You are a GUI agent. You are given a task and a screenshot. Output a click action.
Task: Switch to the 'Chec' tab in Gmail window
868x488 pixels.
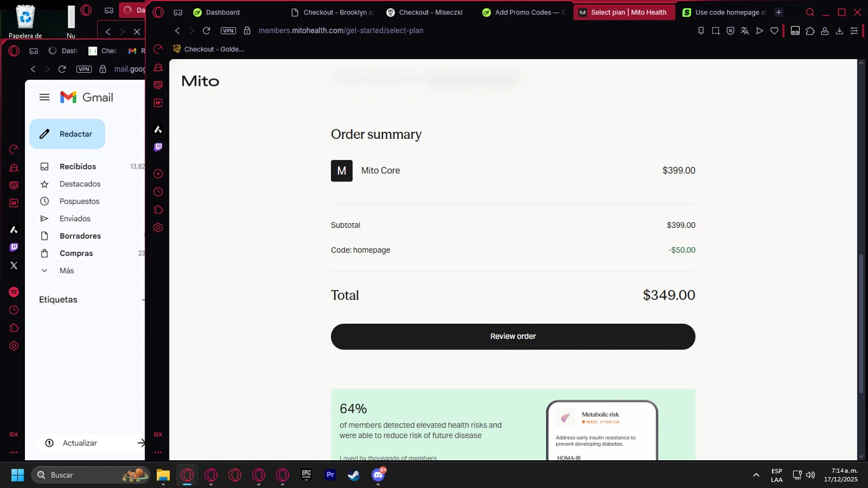104,51
